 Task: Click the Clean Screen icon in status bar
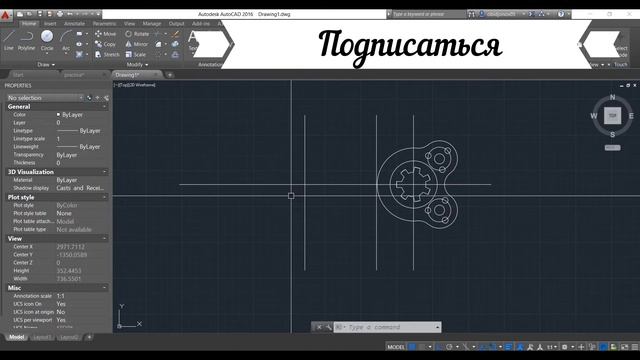tap(624, 347)
